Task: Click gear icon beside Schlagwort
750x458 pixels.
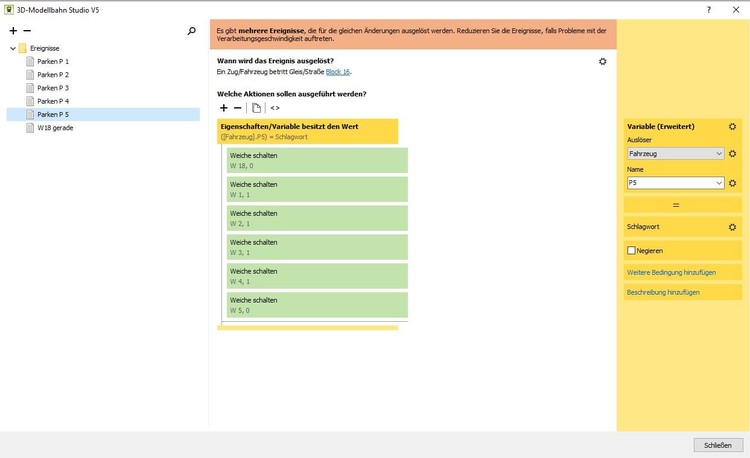Action: [x=732, y=227]
